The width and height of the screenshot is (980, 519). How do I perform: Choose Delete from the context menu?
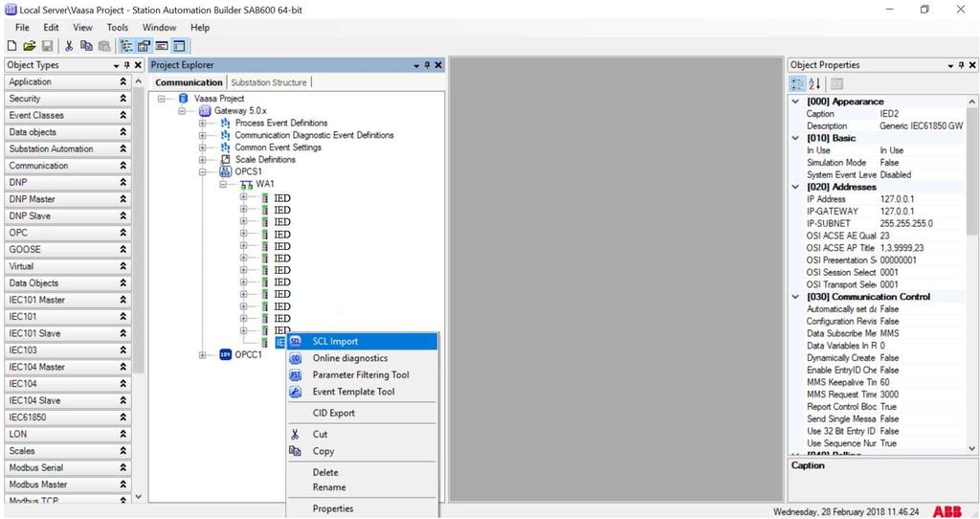click(x=363, y=473)
